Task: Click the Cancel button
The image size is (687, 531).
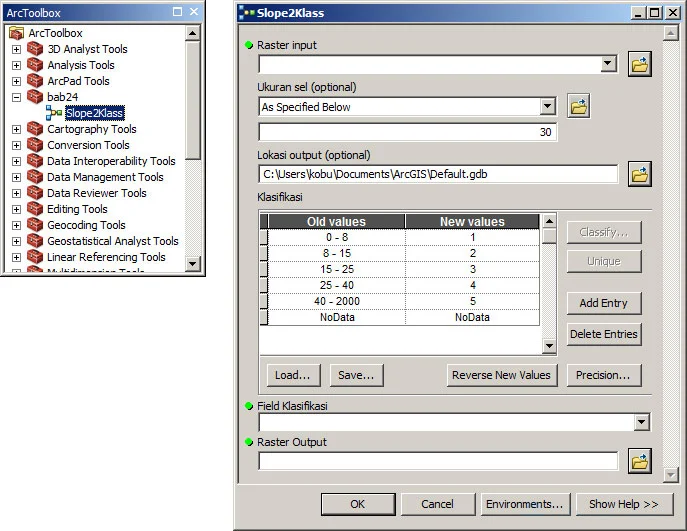Action: tap(437, 504)
